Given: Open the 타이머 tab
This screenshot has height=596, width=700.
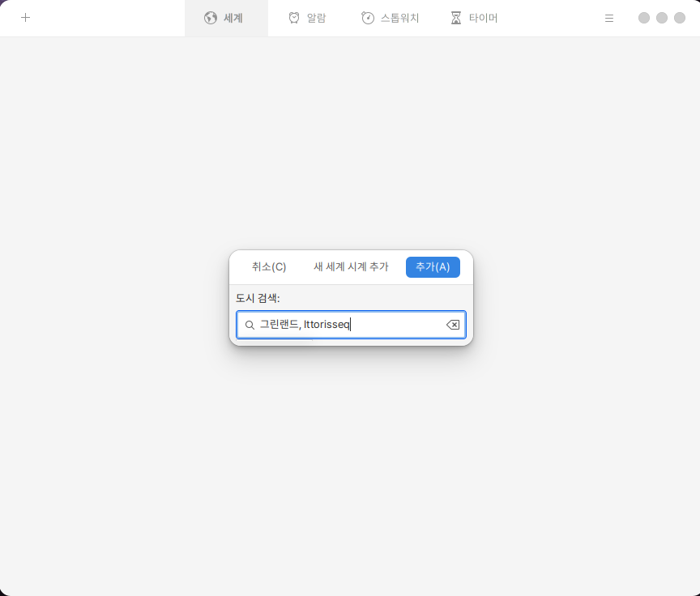Looking at the screenshot, I should 474,18.
